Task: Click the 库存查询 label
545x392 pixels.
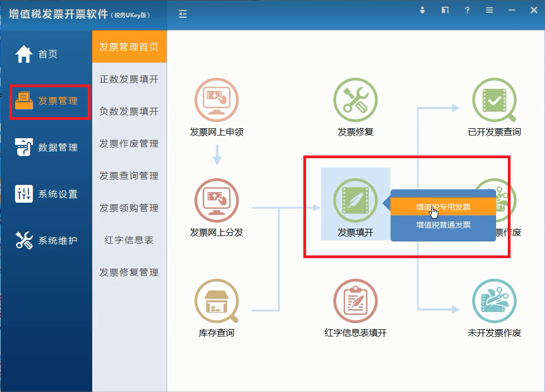Action: [217, 333]
